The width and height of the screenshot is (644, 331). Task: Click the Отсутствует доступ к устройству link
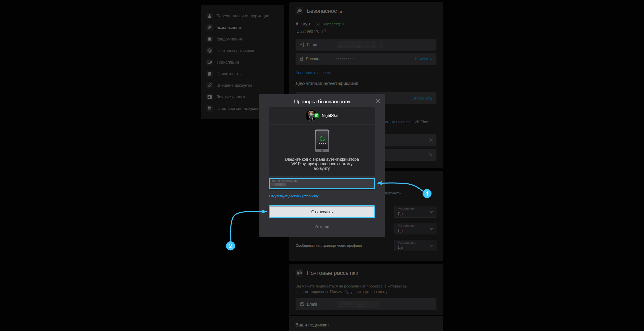(294, 196)
